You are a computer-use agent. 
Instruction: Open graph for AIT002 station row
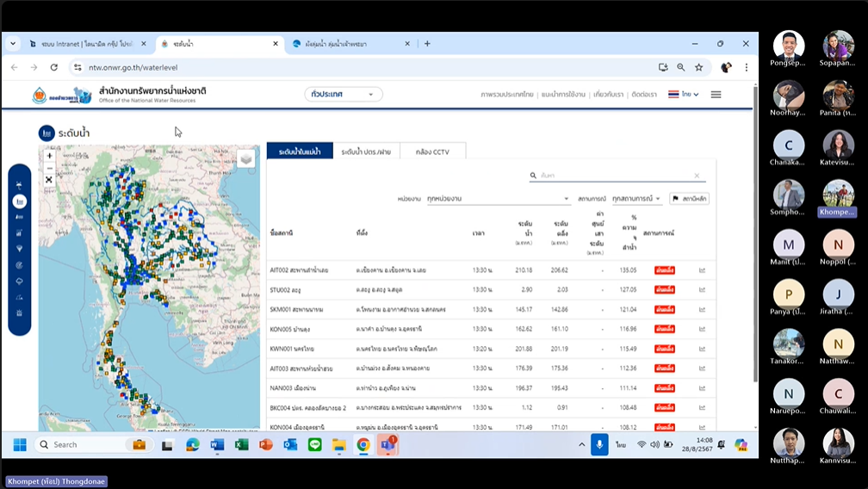(x=703, y=270)
